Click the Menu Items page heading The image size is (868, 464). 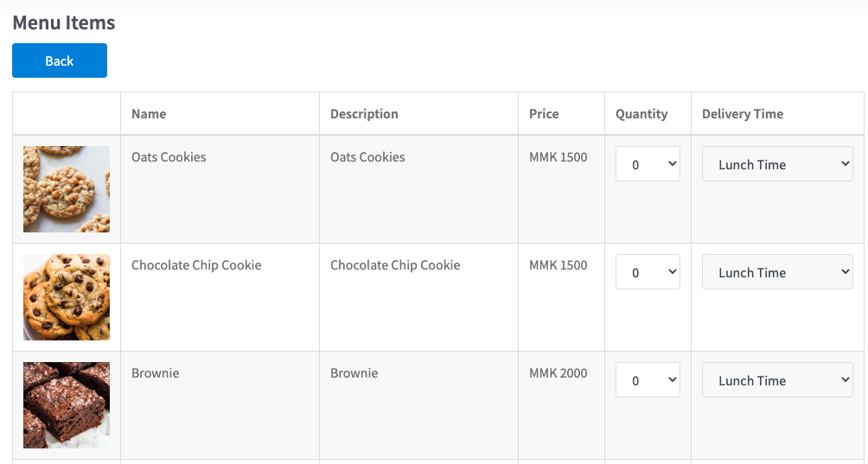pos(64,22)
